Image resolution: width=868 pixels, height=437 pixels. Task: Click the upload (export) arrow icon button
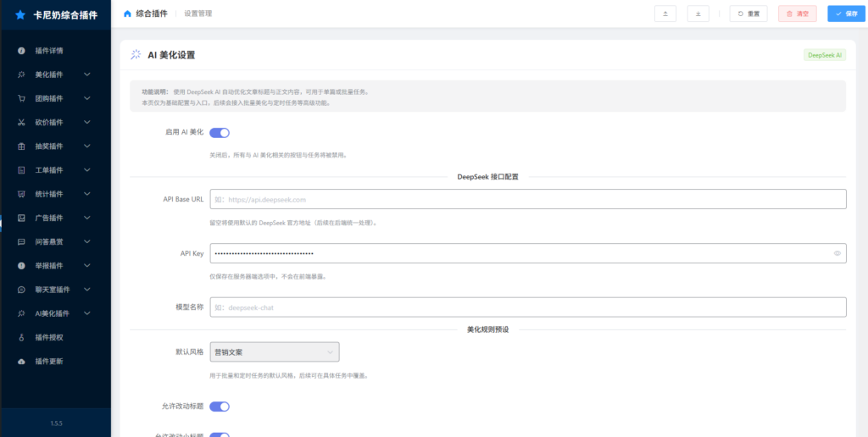coord(665,14)
